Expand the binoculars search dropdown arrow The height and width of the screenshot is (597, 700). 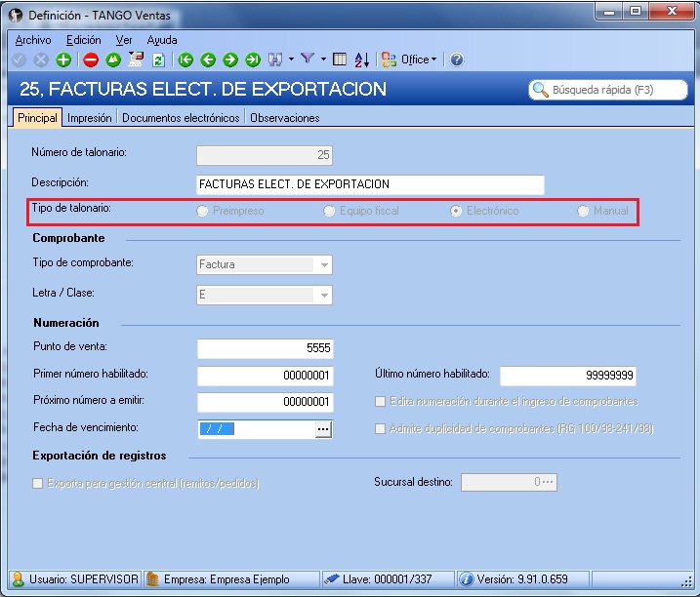291,60
